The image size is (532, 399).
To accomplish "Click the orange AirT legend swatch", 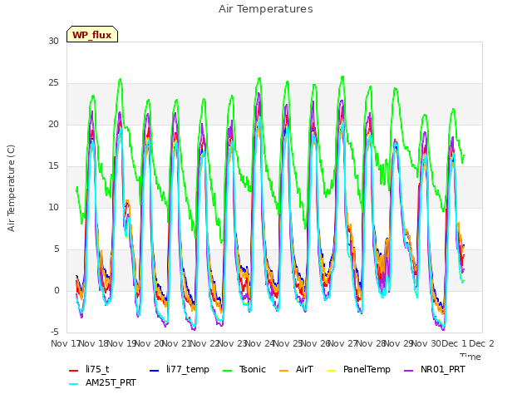I will point(284,371).
